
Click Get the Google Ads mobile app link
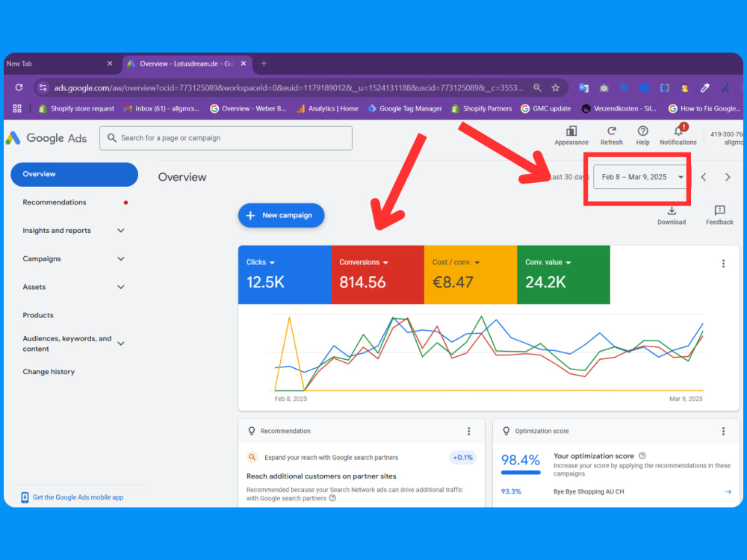point(73,497)
